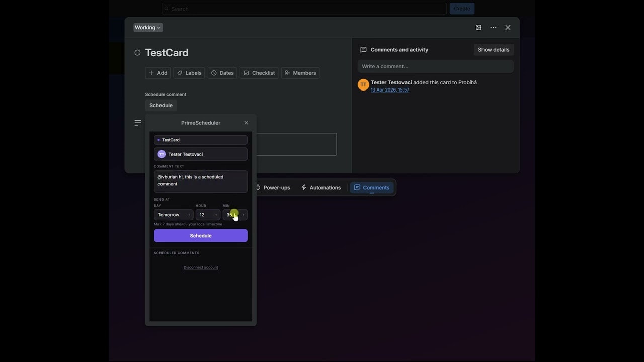The image size is (644, 362).
Task: Click the Tester Testovací account row
Action: tap(201, 154)
